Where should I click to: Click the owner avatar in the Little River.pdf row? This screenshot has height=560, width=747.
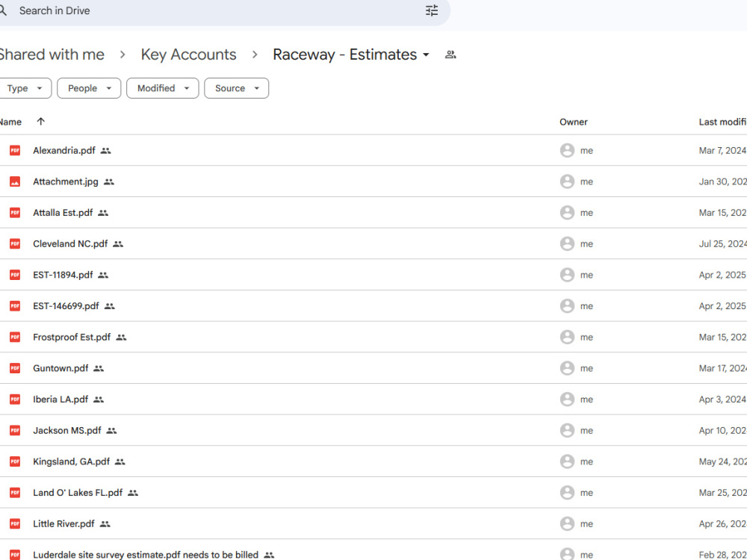click(567, 524)
